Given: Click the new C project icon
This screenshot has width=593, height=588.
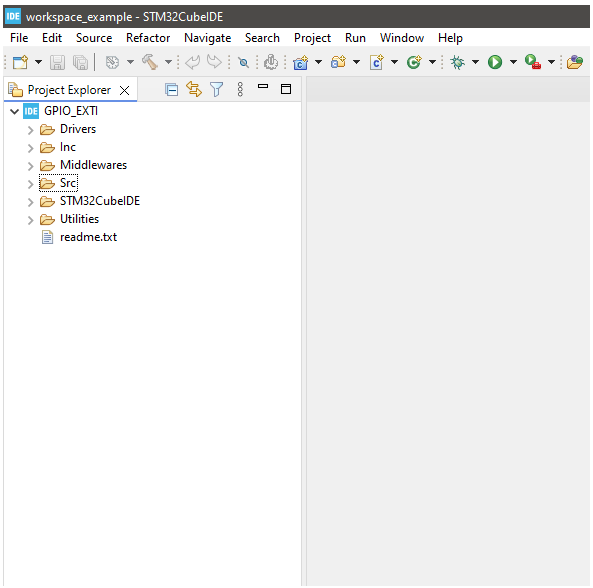Looking at the screenshot, I should pyautogui.click(x=301, y=62).
